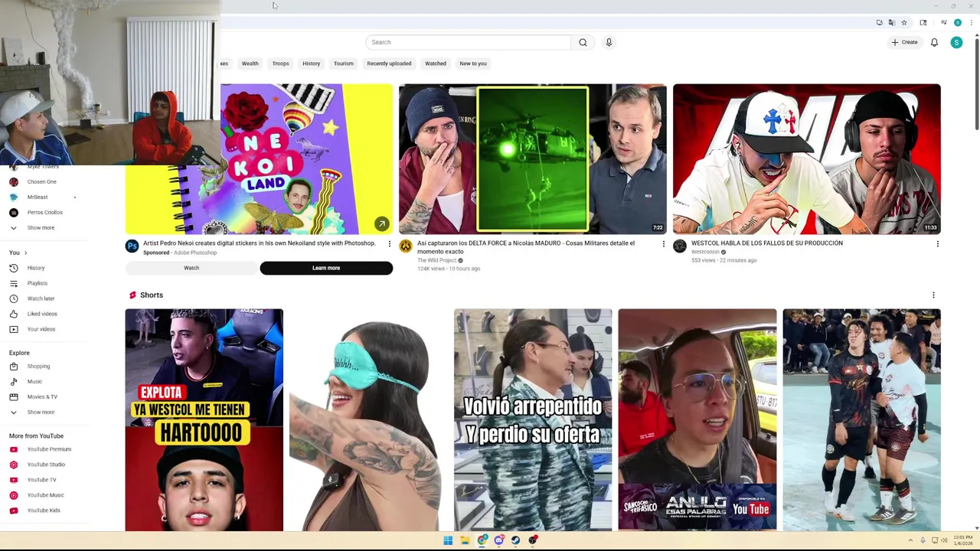Open Movies & TV under Explore
The image size is (980, 551).
coord(44,396)
